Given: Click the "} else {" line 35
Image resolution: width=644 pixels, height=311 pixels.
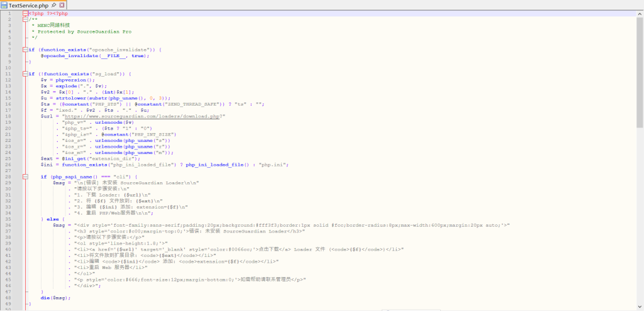Looking at the screenshot, I should tap(53, 219).
